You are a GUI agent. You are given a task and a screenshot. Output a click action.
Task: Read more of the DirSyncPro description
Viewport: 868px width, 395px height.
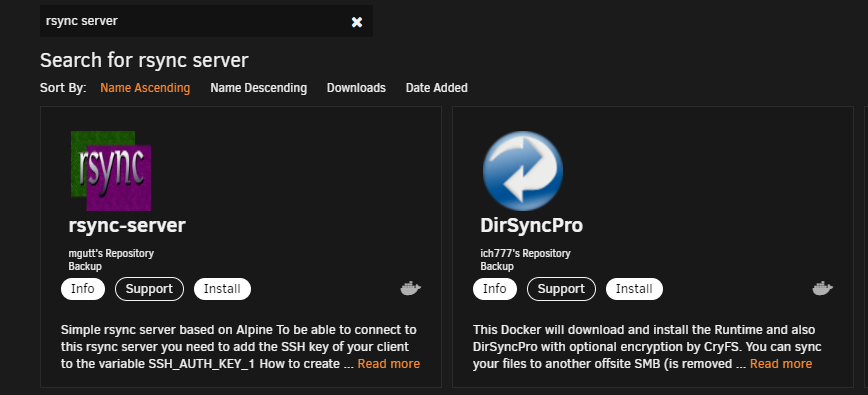pyautogui.click(x=781, y=364)
